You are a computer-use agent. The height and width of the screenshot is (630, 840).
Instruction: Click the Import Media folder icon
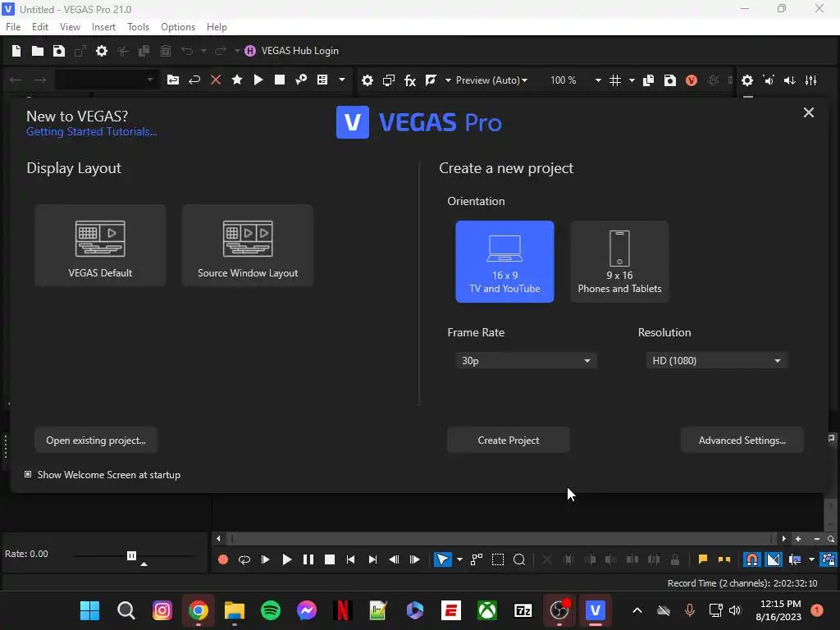click(x=173, y=80)
